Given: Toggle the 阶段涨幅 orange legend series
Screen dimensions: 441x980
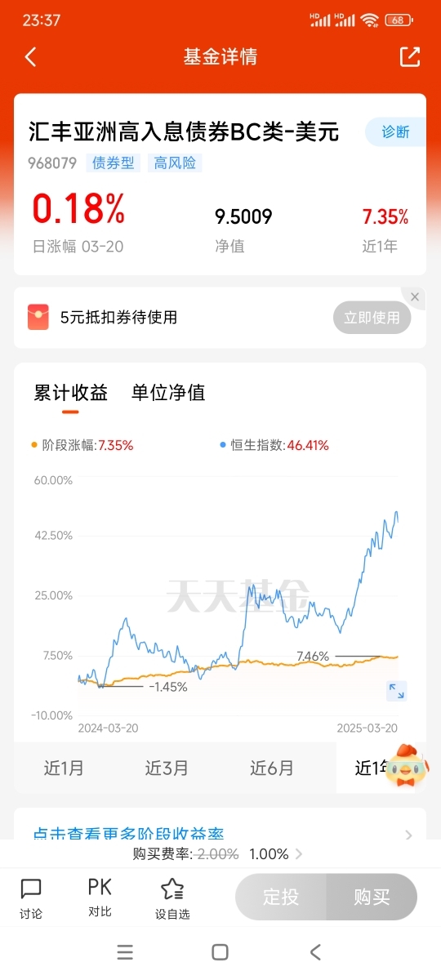Looking at the screenshot, I should tap(82, 445).
